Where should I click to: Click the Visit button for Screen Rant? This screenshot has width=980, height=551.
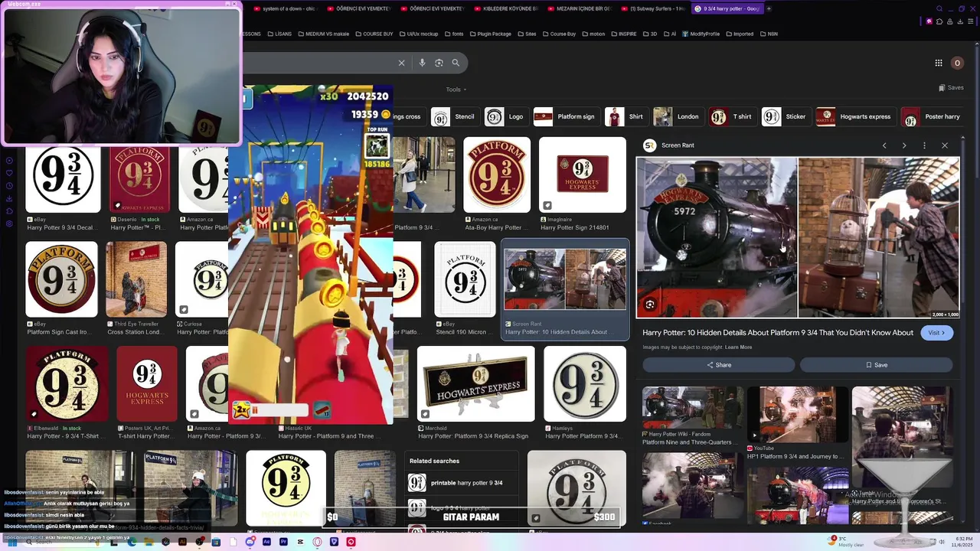tap(937, 333)
